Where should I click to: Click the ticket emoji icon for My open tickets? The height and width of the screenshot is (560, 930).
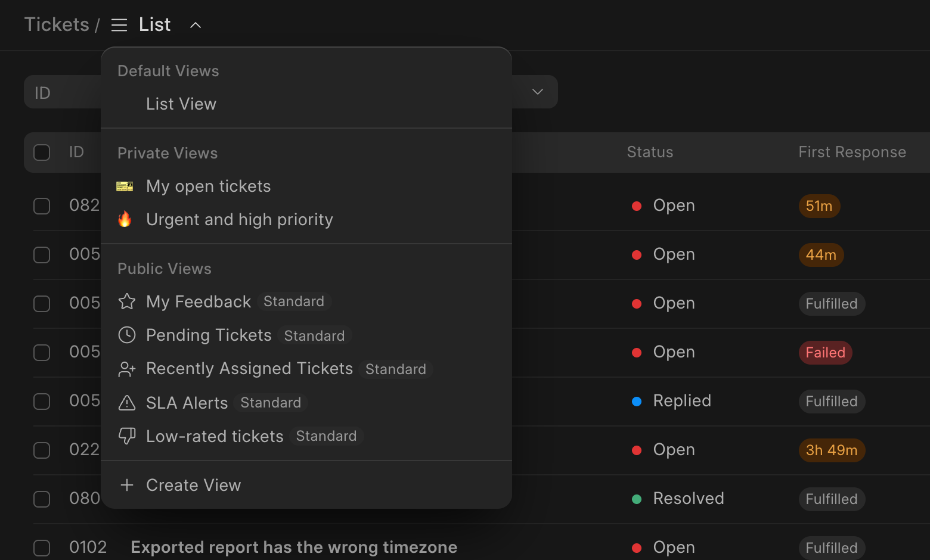tap(125, 186)
